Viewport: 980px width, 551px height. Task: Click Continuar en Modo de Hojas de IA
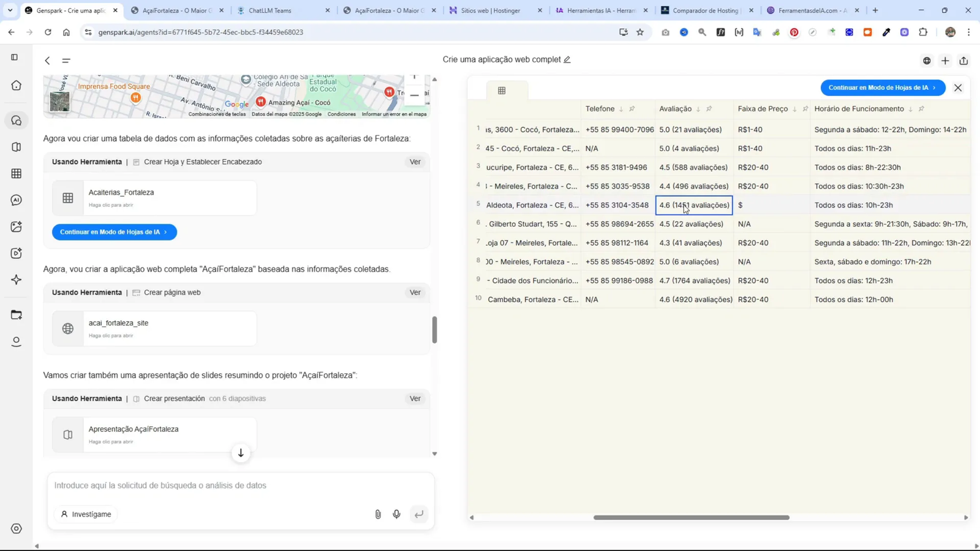[881, 88]
